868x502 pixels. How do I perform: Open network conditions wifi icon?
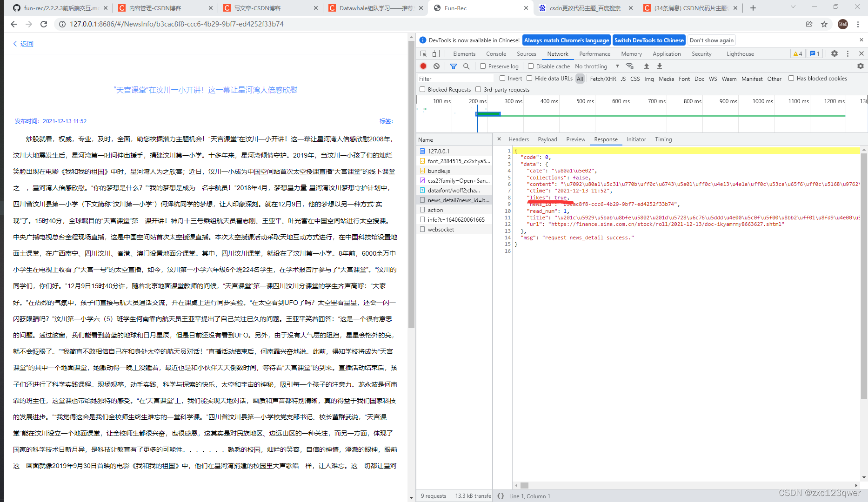[x=630, y=66]
